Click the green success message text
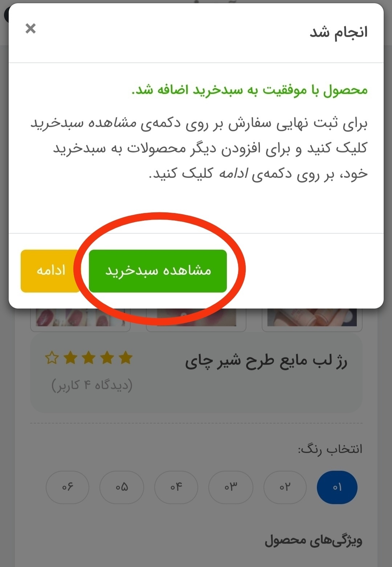The image size is (392, 567). click(250, 90)
